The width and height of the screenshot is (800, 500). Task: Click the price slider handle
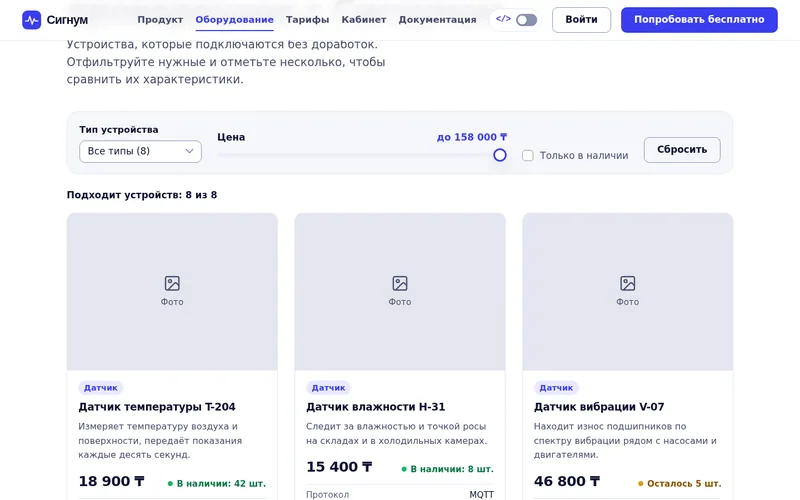(x=500, y=155)
